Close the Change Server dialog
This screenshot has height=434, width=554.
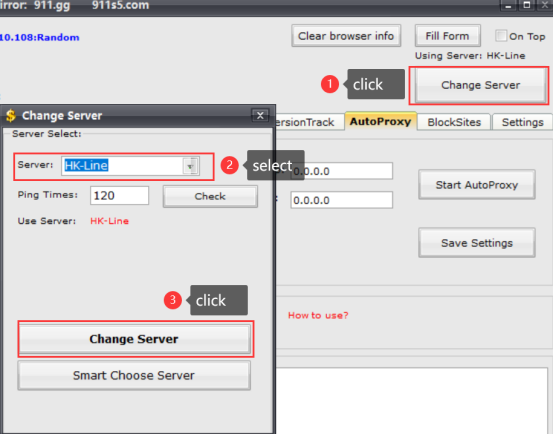[x=260, y=116]
